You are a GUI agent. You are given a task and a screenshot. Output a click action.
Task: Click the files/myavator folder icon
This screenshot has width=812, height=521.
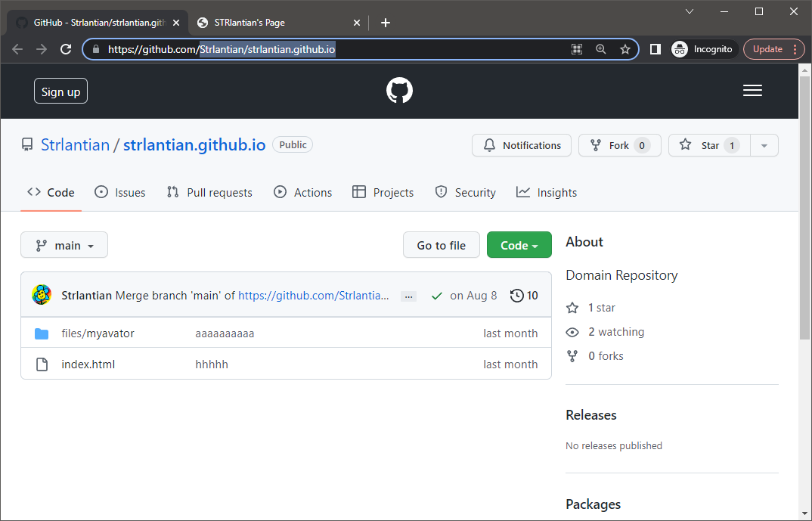(42, 333)
